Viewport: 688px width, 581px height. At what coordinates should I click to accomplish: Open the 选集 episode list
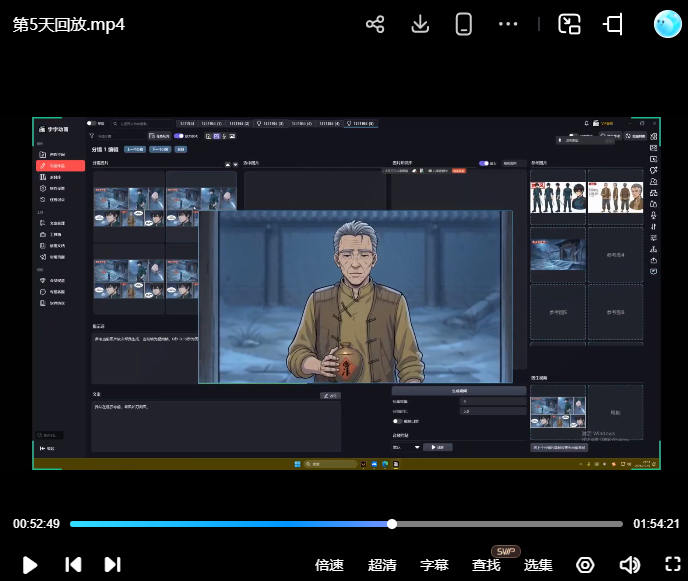tap(538, 565)
